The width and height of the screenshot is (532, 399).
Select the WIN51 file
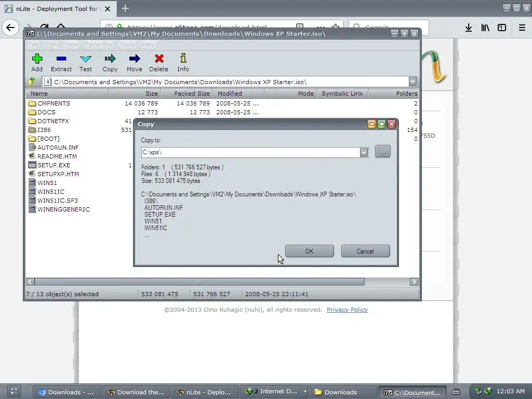[x=43, y=182]
